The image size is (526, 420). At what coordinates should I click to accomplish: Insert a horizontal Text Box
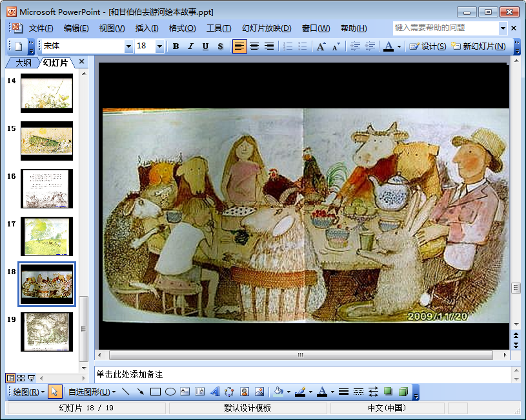click(185, 392)
